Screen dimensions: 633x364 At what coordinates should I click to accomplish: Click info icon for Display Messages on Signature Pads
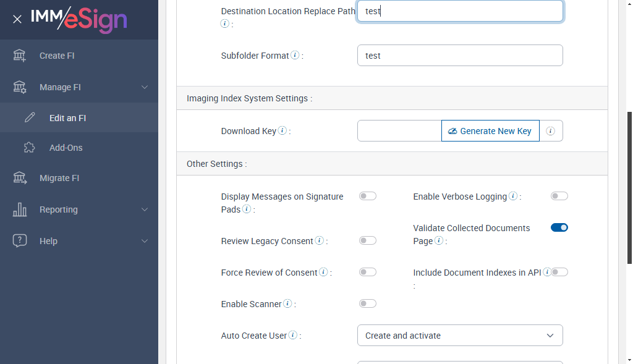click(x=247, y=209)
